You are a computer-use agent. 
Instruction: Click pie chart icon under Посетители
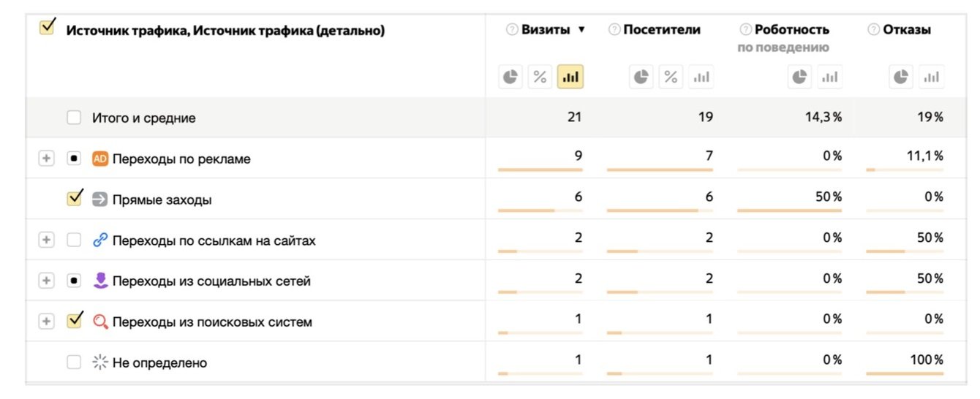[x=641, y=77]
